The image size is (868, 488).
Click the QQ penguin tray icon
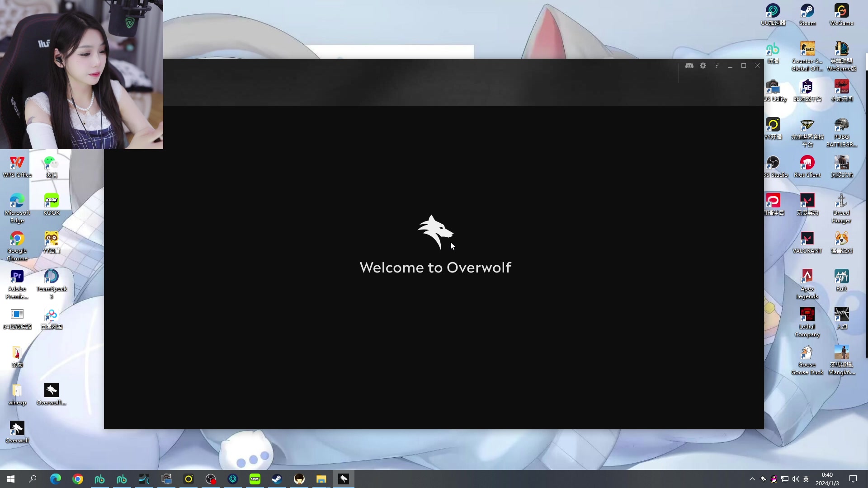pyautogui.click(x=774, y=479)
